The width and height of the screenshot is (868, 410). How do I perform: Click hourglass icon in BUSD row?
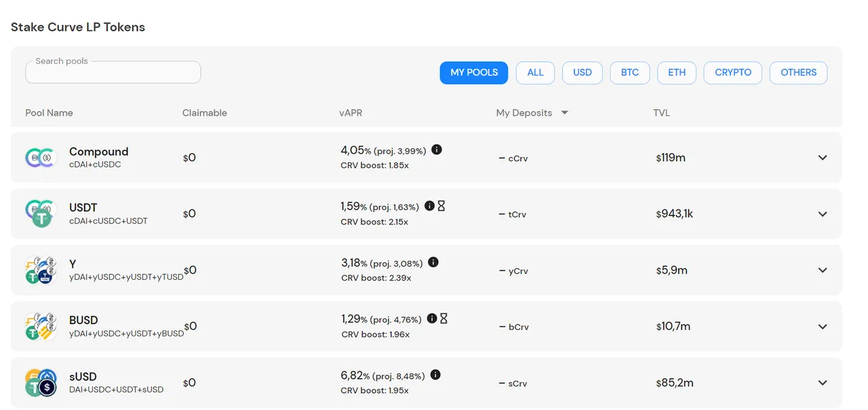click(x=443, y=318)
